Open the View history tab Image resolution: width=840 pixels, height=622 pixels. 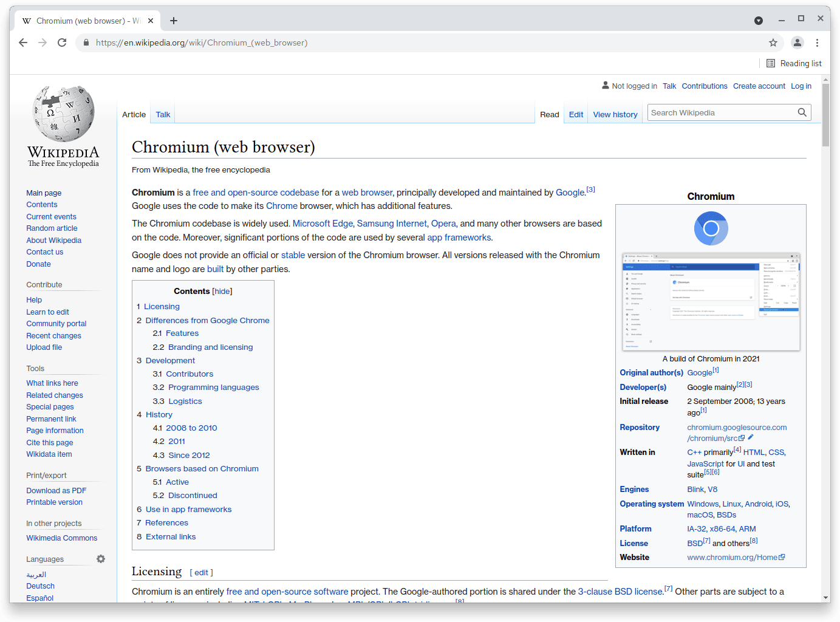(615, 114)
